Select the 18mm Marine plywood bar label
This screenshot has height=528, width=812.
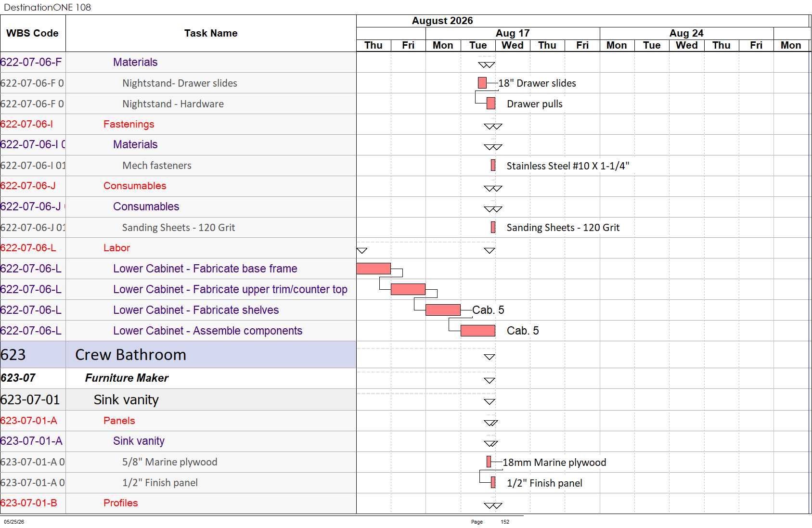tap(554, 463)
